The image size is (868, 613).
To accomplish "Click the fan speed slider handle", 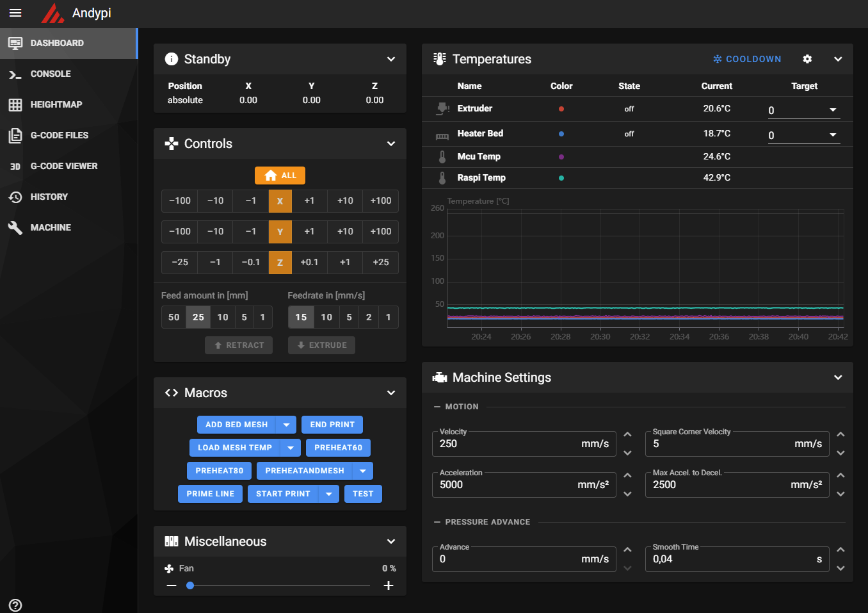I will (190, 585).
